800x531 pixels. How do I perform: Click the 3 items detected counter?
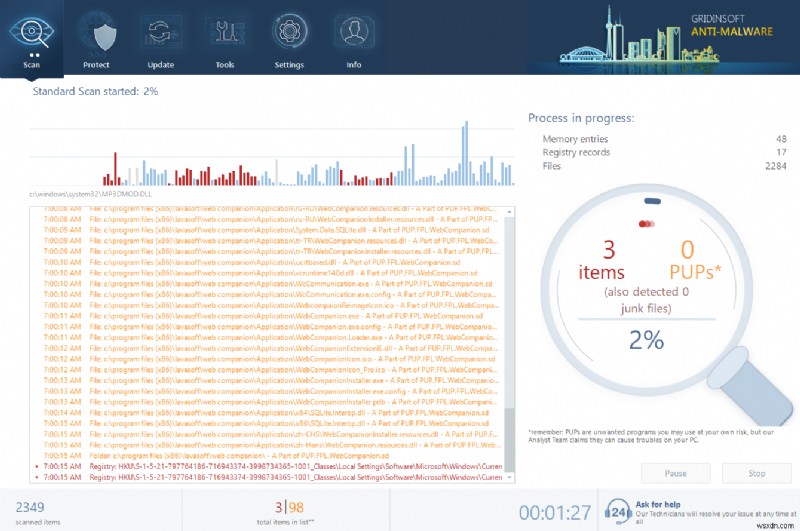[x=602, y=260]
